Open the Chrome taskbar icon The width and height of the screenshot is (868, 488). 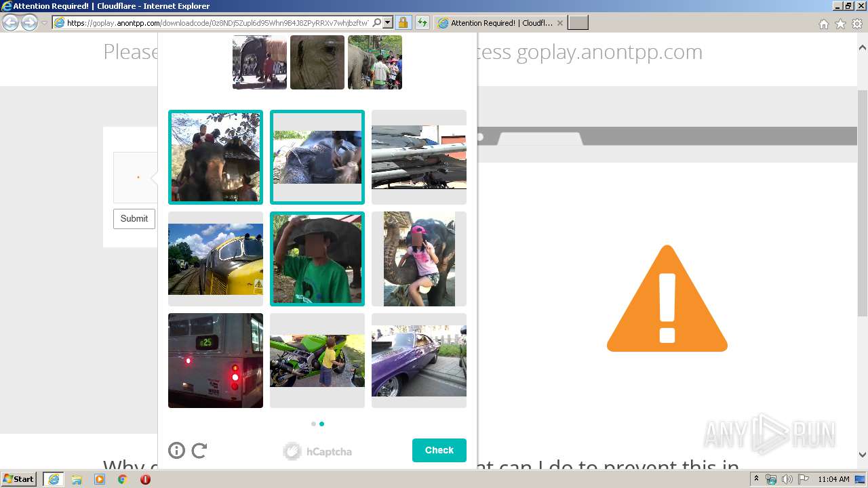(123, 479)
